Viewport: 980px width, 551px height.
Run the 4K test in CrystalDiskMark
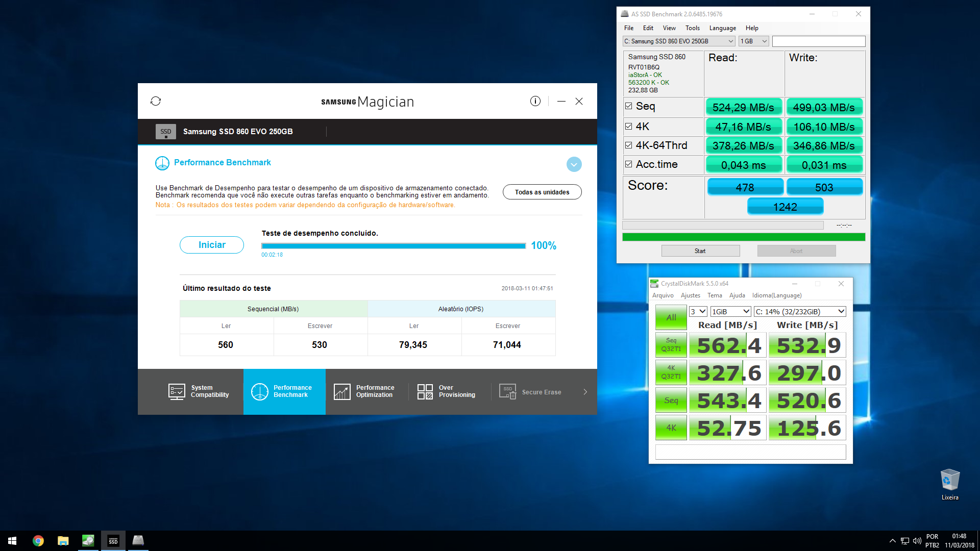671,428
